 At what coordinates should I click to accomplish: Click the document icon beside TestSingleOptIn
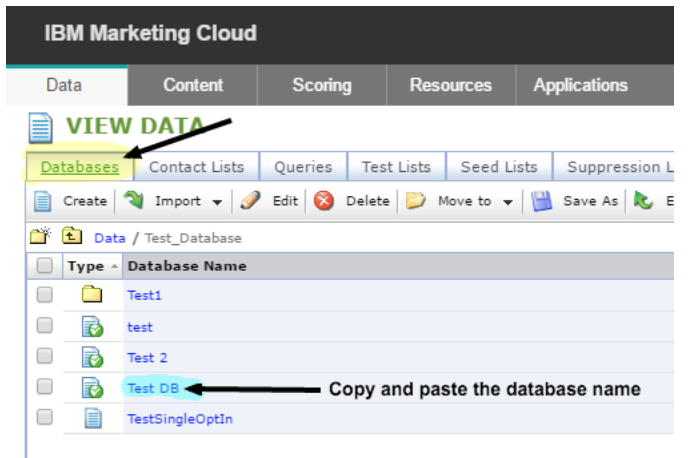[93, 418]
